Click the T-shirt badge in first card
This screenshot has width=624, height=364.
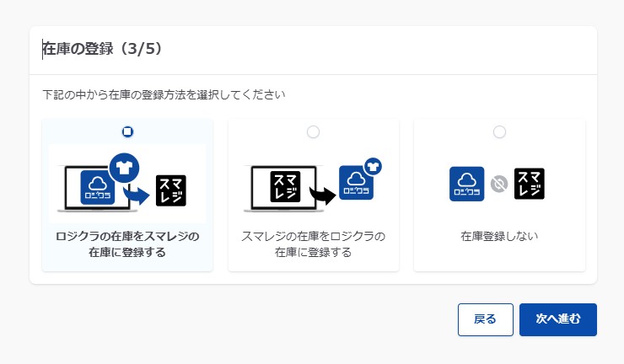pos(125,167)
